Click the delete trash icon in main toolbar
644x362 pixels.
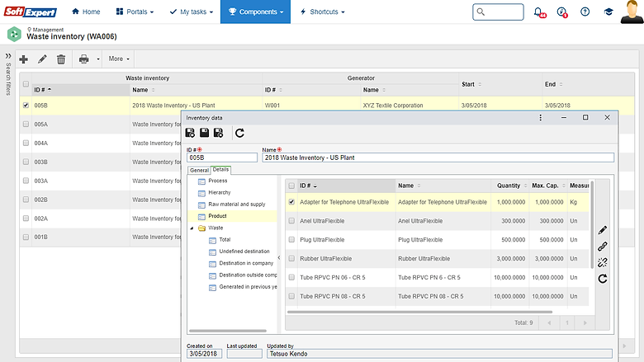coord(61,59)
